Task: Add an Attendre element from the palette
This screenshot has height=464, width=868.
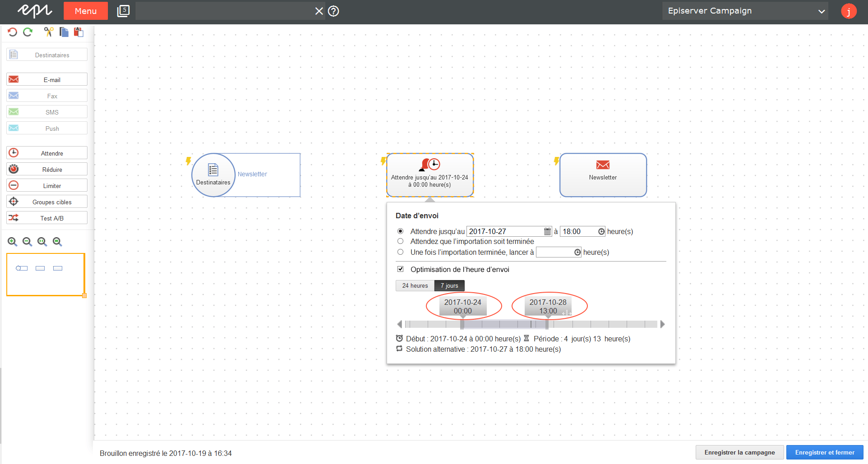Action: pyautogui.click(x=47, y=153)
